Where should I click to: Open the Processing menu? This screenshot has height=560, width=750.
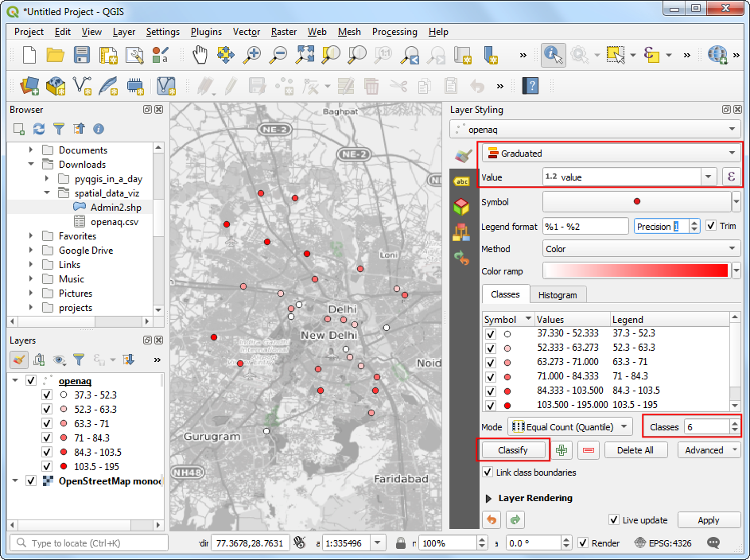pyautogui.click(x=394, y=32)
